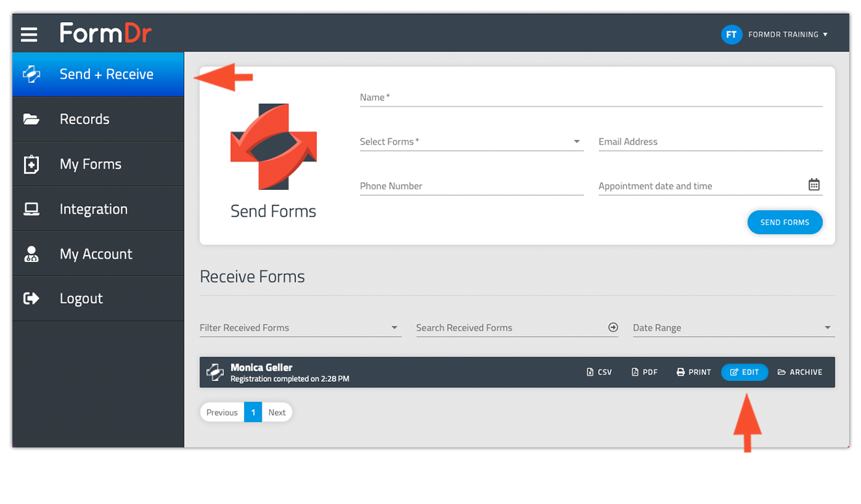Click the Logout arrow icon
This screenshot has height=504, width=861.
[x=31, y=298]
